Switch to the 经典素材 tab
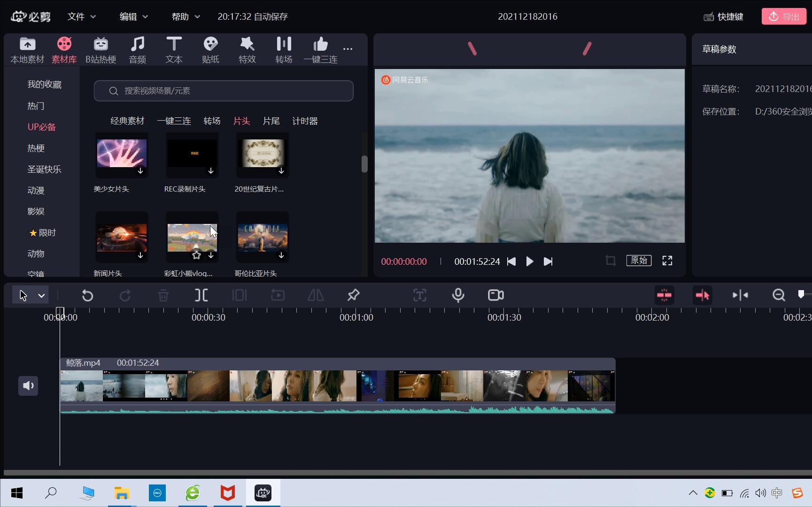 pyautogui.click(x=127, y=121)
